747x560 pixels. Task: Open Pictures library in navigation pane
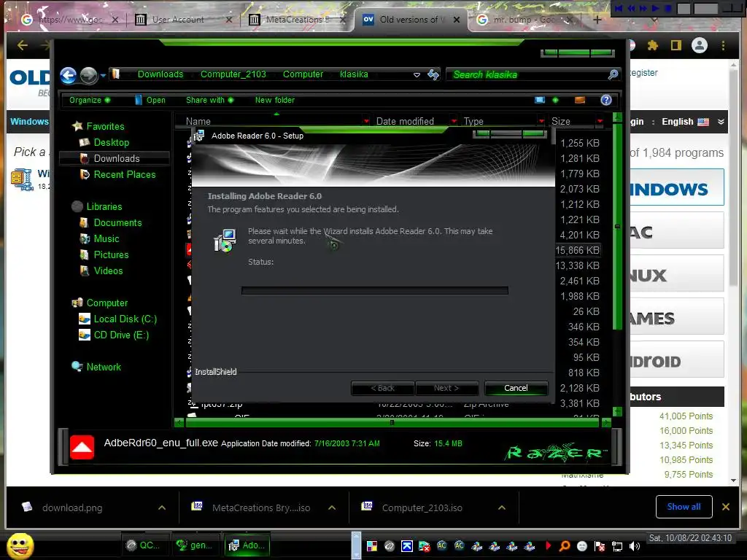(111, 254)
